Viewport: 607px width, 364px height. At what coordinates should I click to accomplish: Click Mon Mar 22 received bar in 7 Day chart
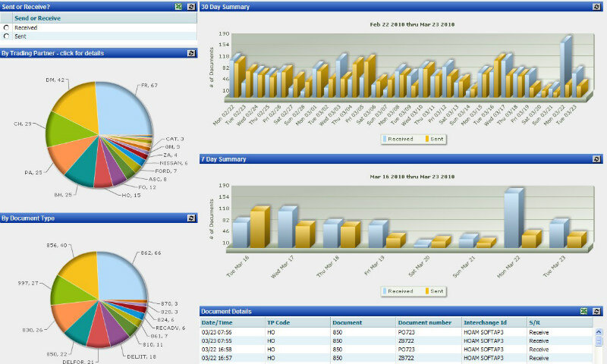point(514,220)
